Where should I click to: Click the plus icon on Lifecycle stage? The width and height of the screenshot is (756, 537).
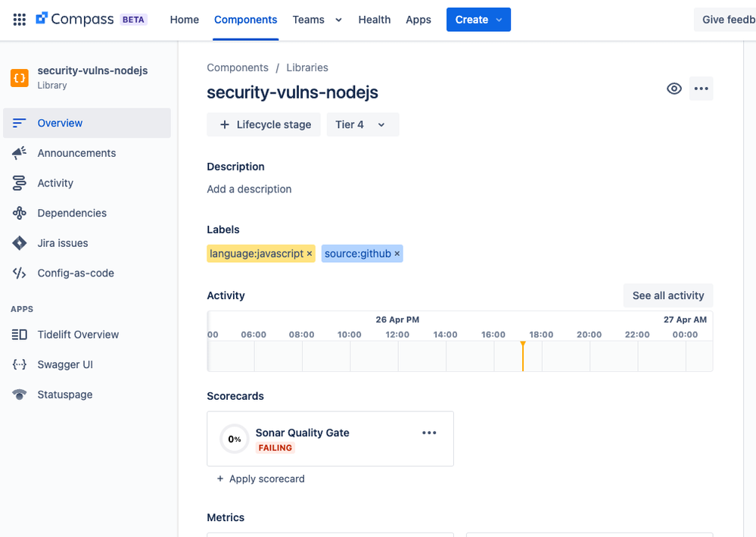(x=224, y=124)
